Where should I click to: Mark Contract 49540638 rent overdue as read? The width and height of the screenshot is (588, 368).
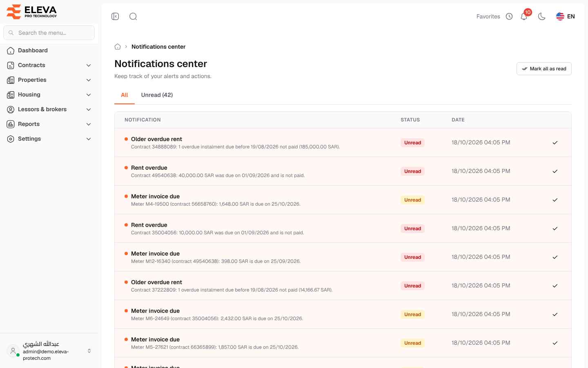[555, 171]
